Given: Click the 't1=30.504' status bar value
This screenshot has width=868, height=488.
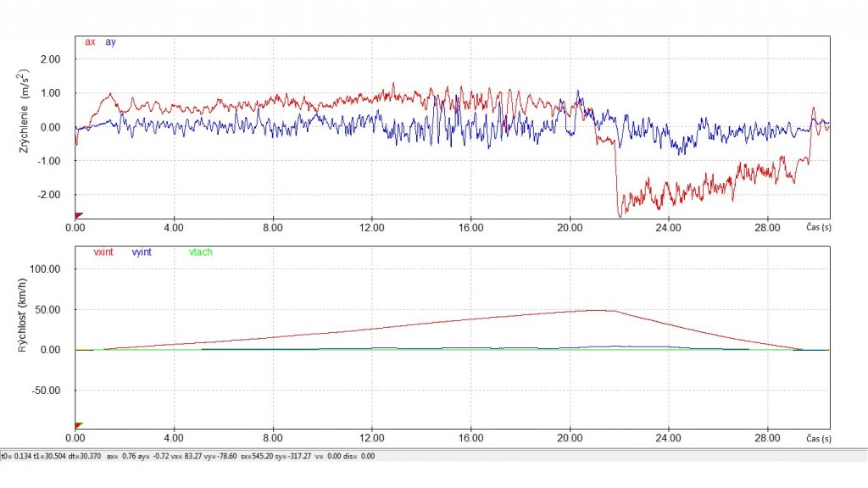Looking at the screenshot, I should [50, 457].
